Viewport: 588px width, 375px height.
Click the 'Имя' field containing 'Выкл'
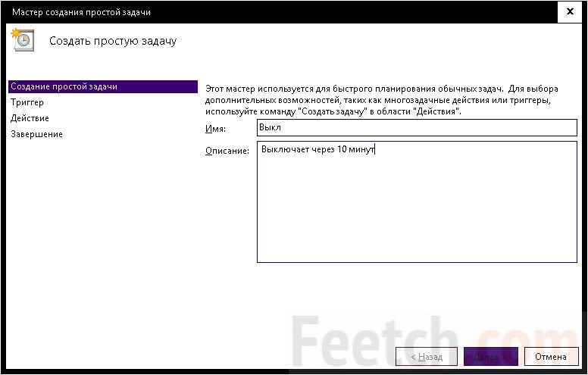[417, 127]
